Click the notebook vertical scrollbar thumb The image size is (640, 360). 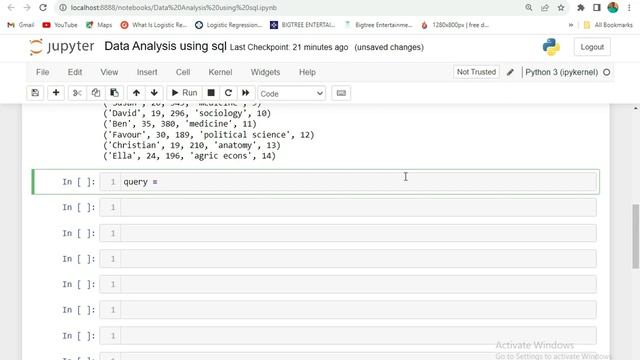coord(636,236)
